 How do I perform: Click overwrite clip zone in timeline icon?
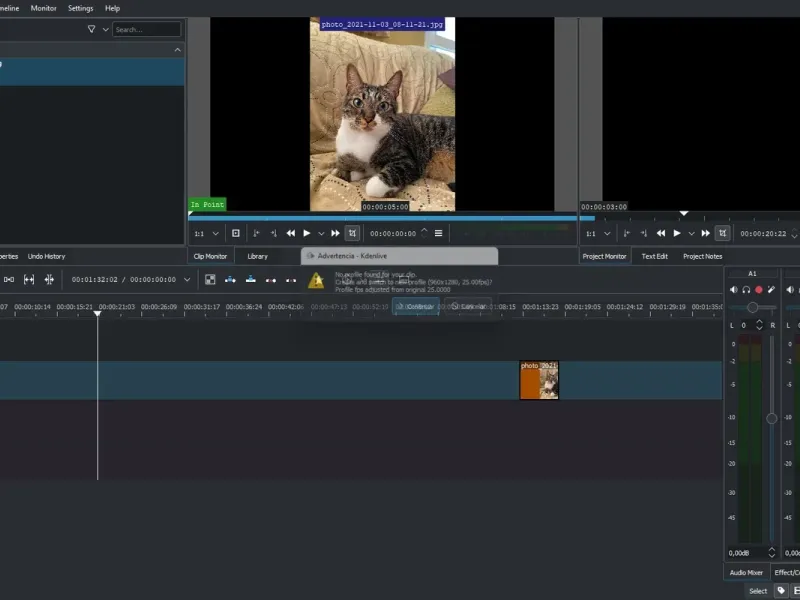coord(251,280)
